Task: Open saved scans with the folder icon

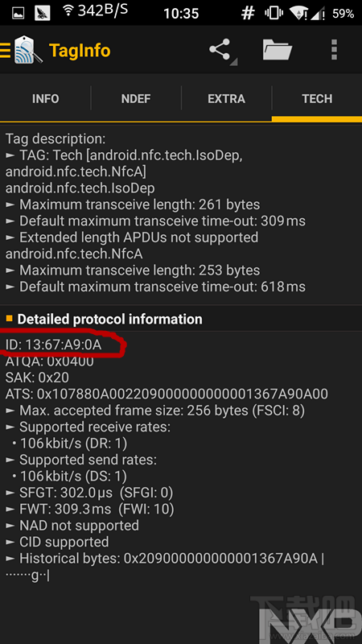Action: (278, 50)
